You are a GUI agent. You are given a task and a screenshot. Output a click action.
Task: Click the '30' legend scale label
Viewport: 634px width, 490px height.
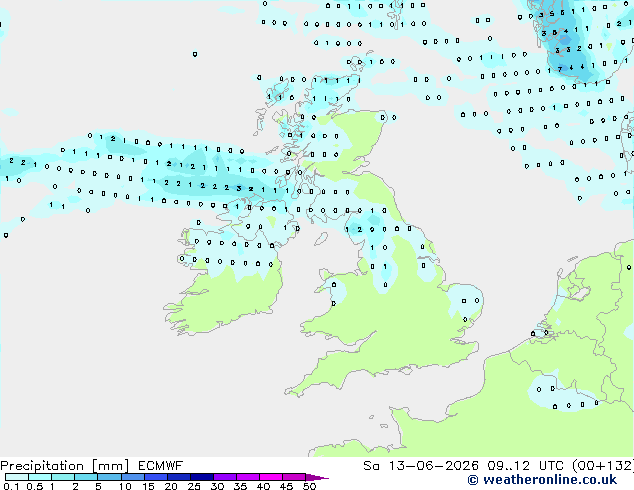[x=217, y=486]
